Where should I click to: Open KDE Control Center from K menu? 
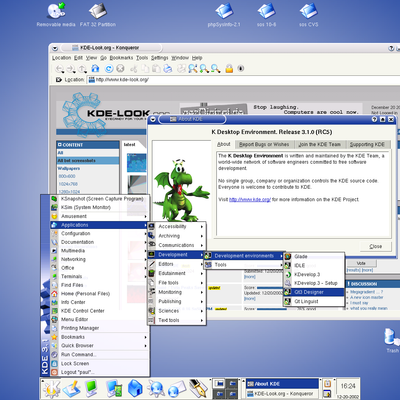tap(99, 311)
